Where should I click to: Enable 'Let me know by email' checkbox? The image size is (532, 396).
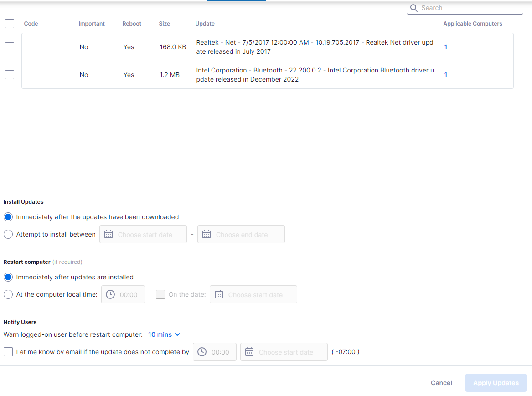[8, 352]
